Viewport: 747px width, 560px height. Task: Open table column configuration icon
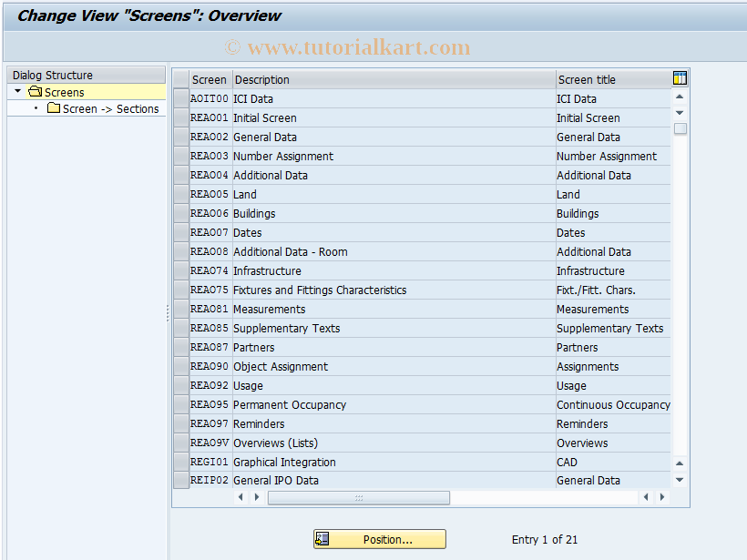pos(680,78)
